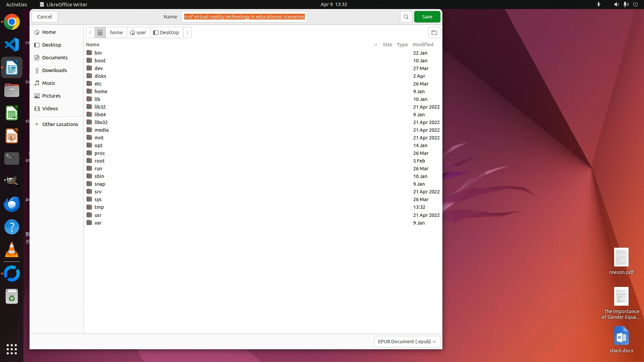This screenshot has height=362, width=644.
Task: Select Downloads in the places sidebar
Action: (x=54, y=70)
